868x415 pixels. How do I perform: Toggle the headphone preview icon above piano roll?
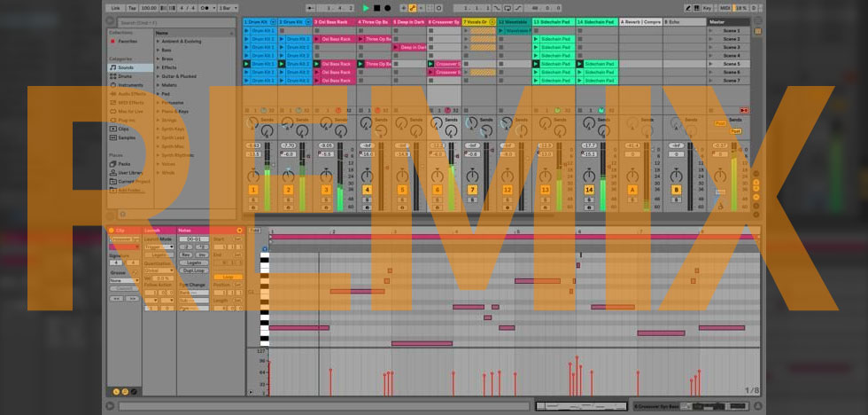(x=265, y=249)
